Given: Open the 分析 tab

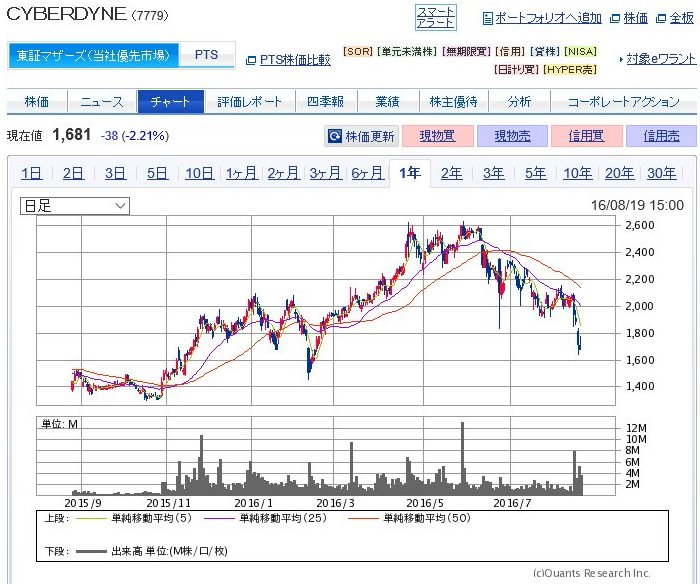Looking at the screenshot, I should pyautogui.click(x=520, y=101).
